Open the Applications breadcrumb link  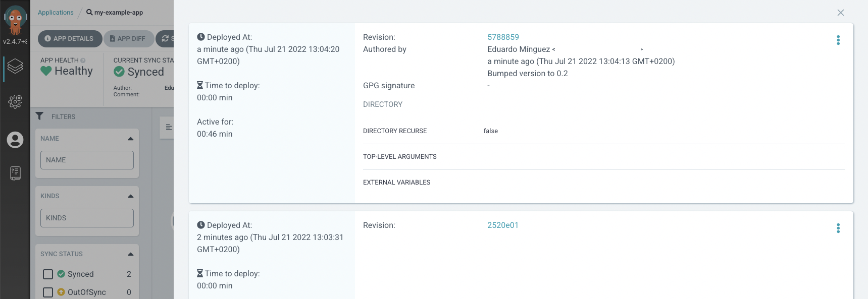point(55,12)
